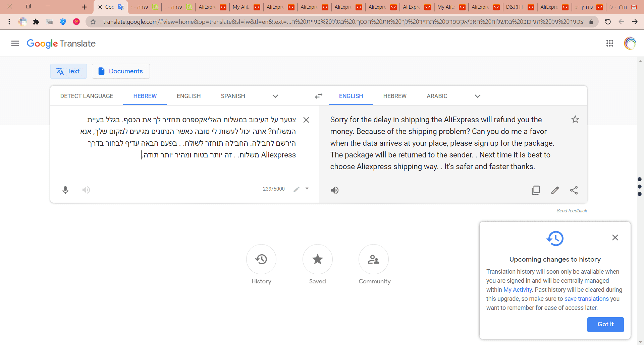Select Detect Language as source

tap(87, 96)
